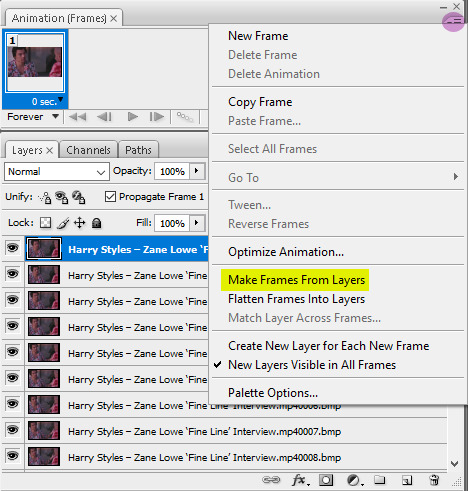Click the Add layer mask icon
Image resolution: width=468 pixels, height=491 pixels.
pyautogui.click(x=326, y=480)
